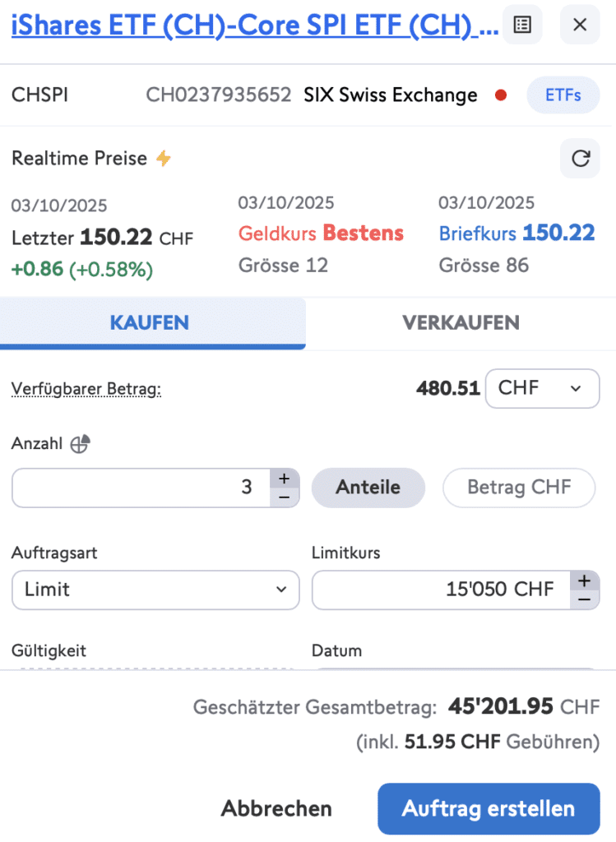The height and width of the screenshot is (842, 616).
Task: Click the red market status dot
Action: pos(500,95)
